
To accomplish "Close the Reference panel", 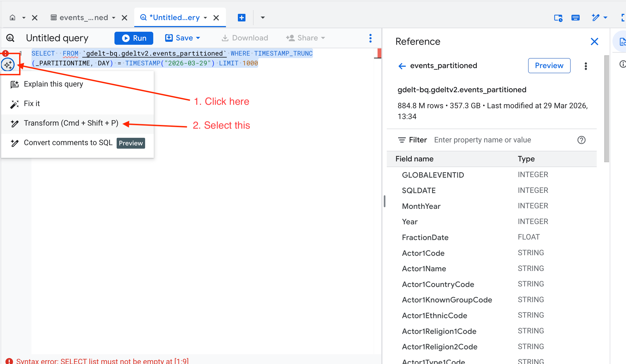I will pos(595,41).
